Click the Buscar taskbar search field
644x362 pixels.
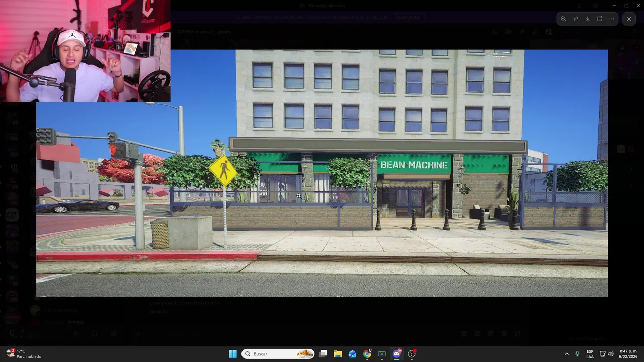pos(278,354)
